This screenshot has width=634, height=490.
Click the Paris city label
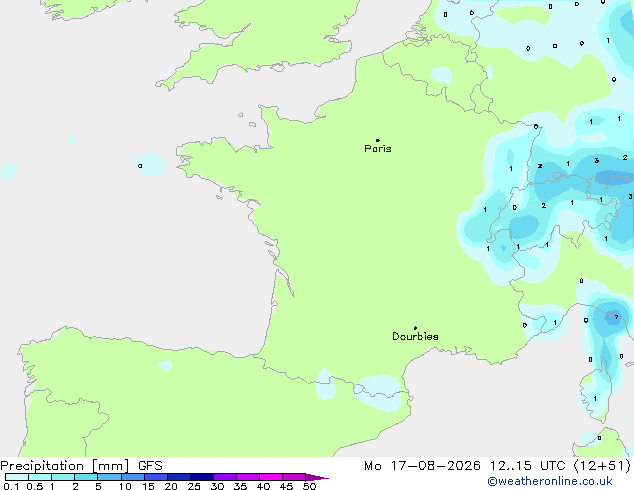point(378,149)
